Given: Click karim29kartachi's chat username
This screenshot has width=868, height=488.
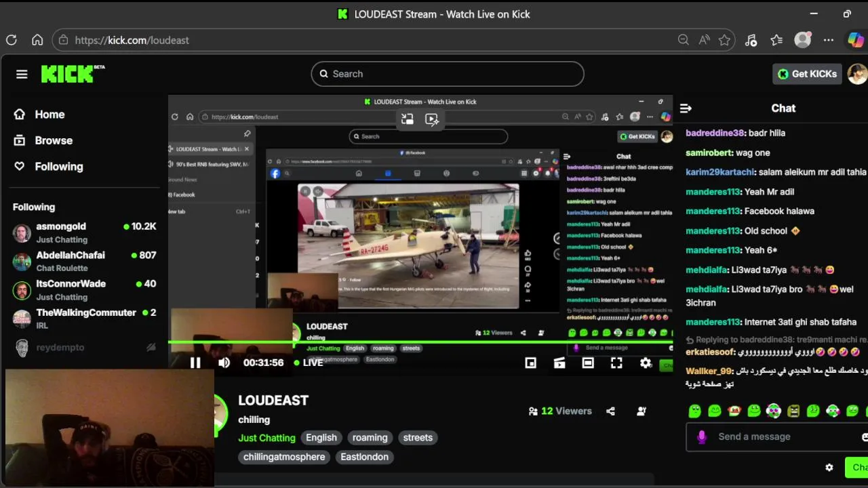Looking at the screenshot, I should tap(721, 172).
